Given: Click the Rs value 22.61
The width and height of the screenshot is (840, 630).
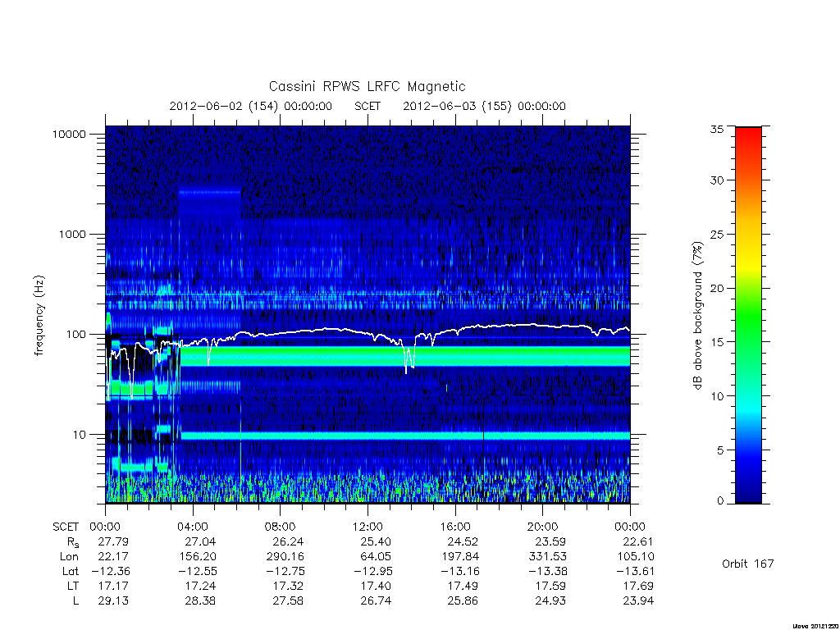Looking at the screenshot, I should tap(637, 541).
